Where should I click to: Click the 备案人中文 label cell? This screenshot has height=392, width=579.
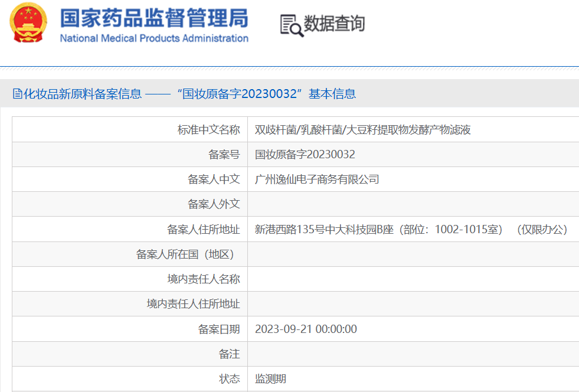[130, 179]
